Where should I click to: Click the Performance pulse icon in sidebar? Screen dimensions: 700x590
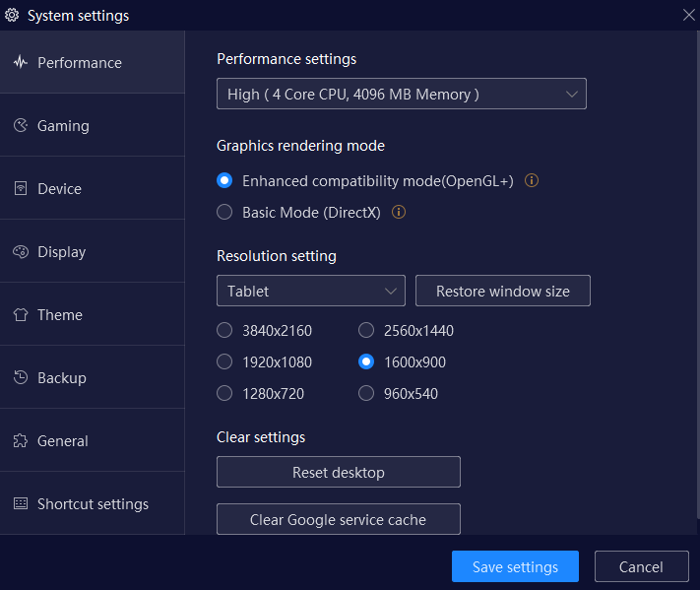coord(21,62)
